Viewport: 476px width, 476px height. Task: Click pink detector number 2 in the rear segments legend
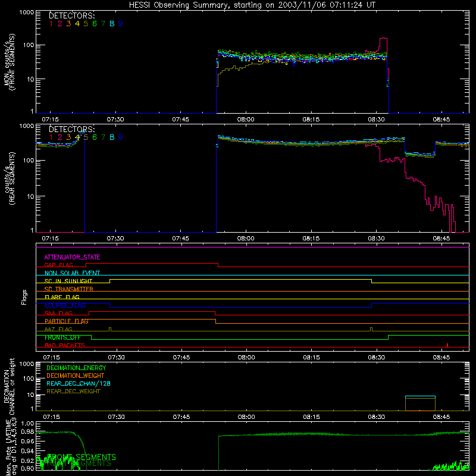click(60, 137)
